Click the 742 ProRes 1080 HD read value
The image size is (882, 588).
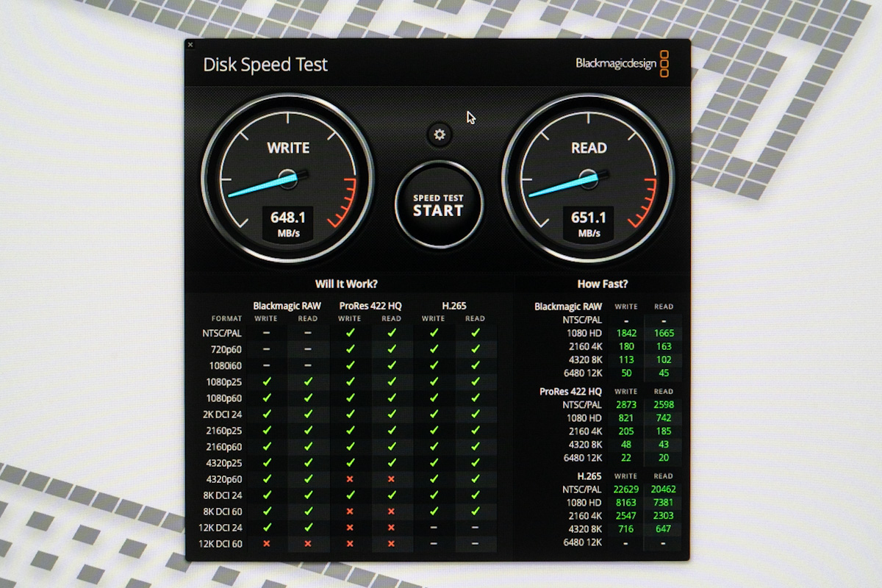[663, 418]
